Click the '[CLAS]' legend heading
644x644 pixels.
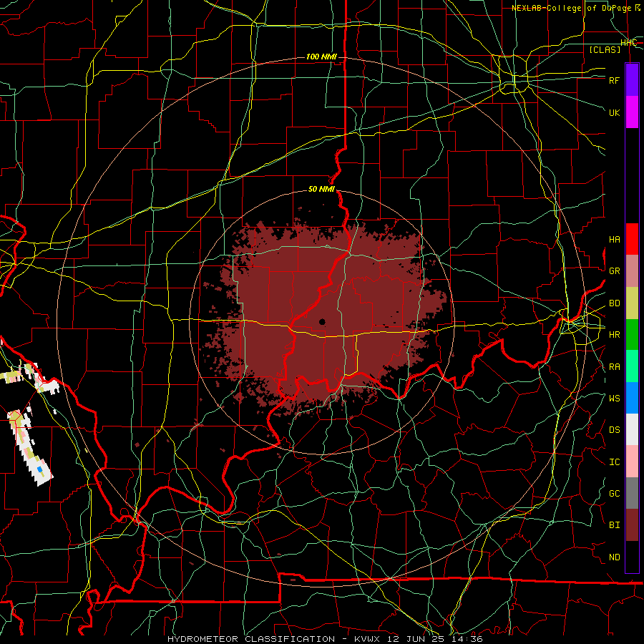point(605,49)
